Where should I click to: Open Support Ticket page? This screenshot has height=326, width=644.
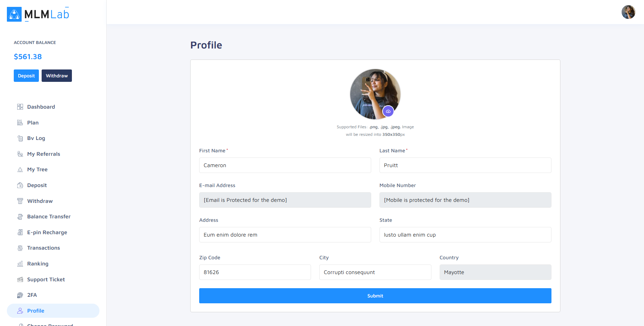46,280
